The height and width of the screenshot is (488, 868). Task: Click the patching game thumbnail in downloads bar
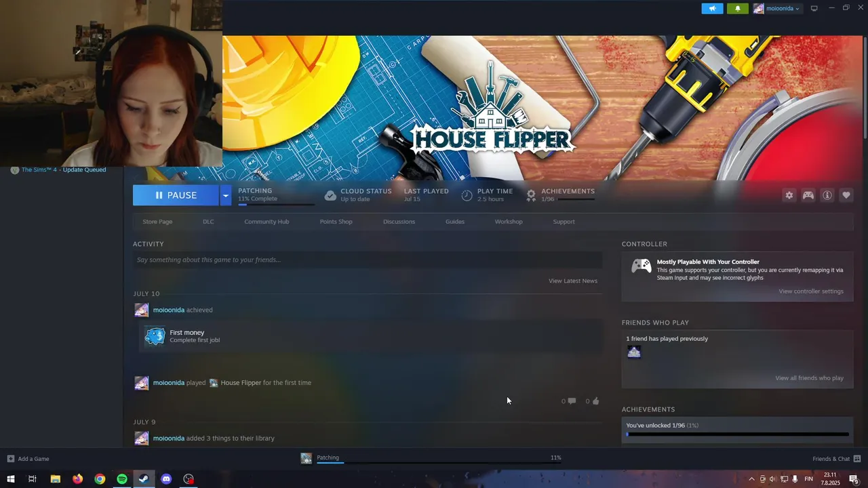307,458
